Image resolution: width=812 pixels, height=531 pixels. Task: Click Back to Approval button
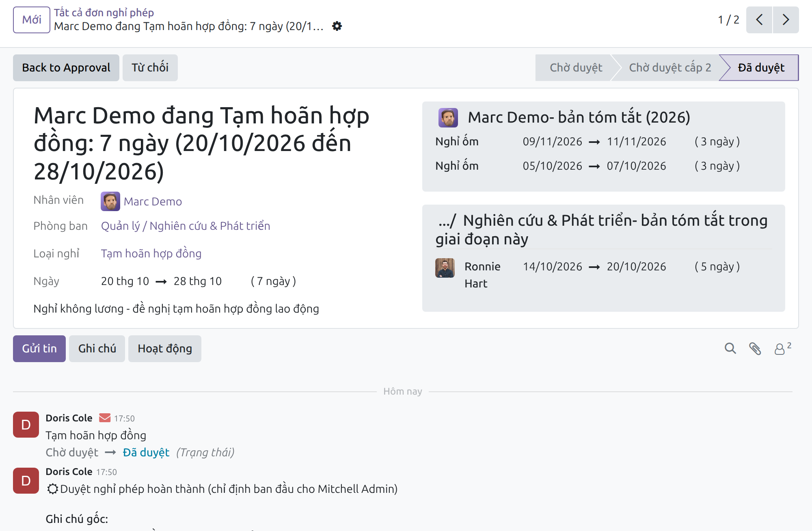tap(66, 68)
